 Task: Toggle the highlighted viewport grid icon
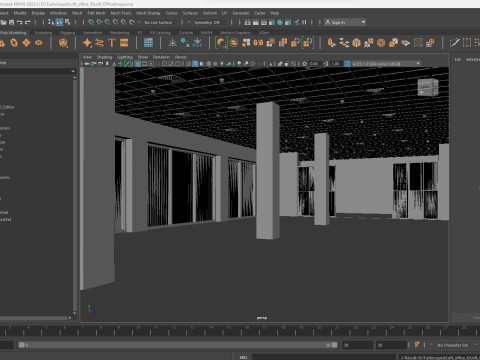pyautogui.click(x=138, y=64)
